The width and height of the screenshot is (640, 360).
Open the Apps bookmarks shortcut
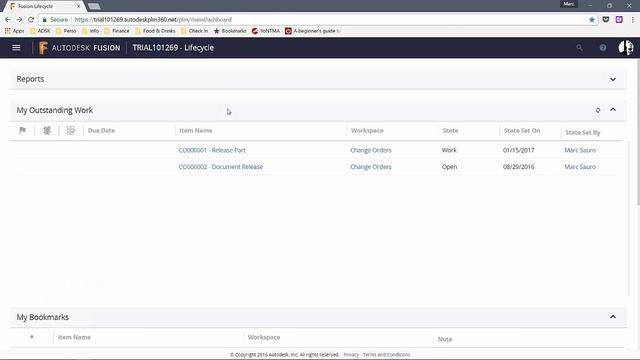point(14,31)
